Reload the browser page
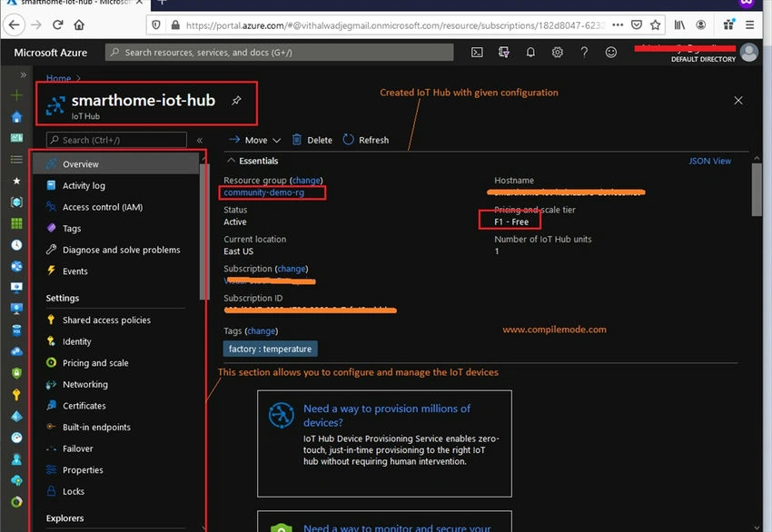This screenshot has width=772, height=532. (x=57, y=25)
